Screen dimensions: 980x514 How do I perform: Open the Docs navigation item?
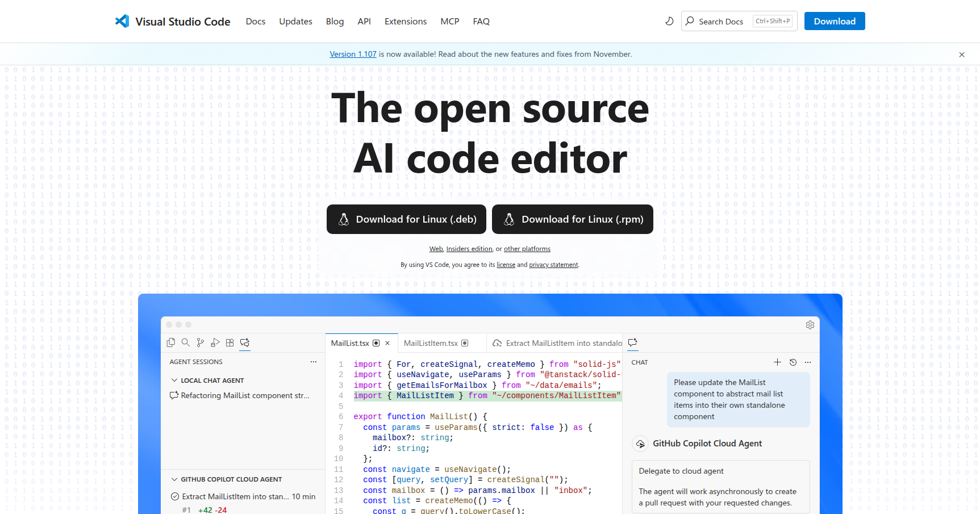coord(255,21)
